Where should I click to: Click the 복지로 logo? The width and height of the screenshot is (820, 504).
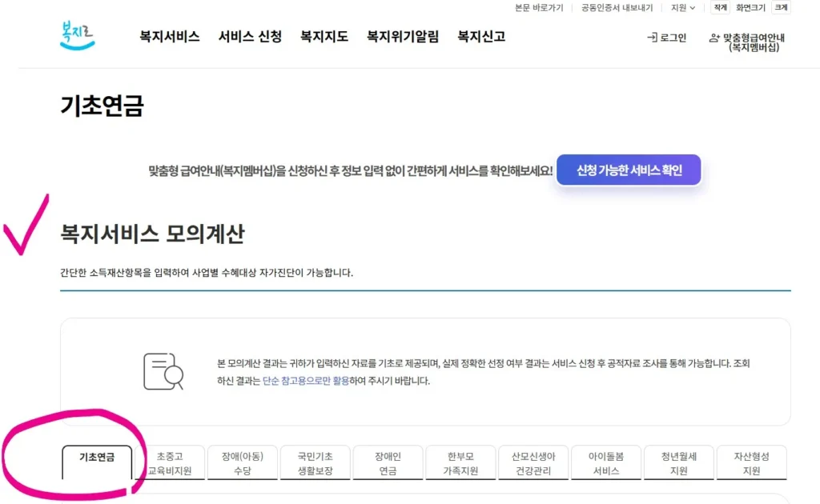76,34
